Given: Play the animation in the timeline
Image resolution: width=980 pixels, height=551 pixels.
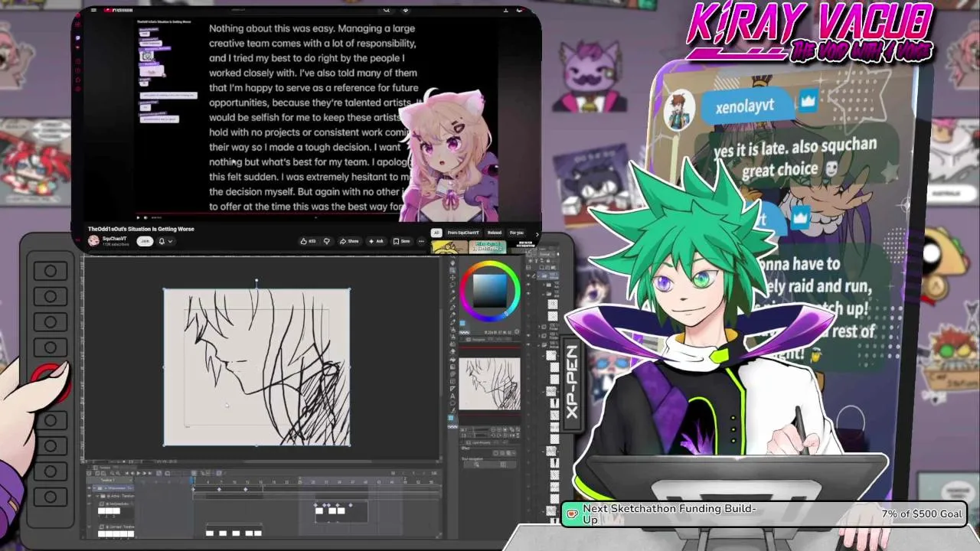Looking at the screenshot, I should coord(139,473).
